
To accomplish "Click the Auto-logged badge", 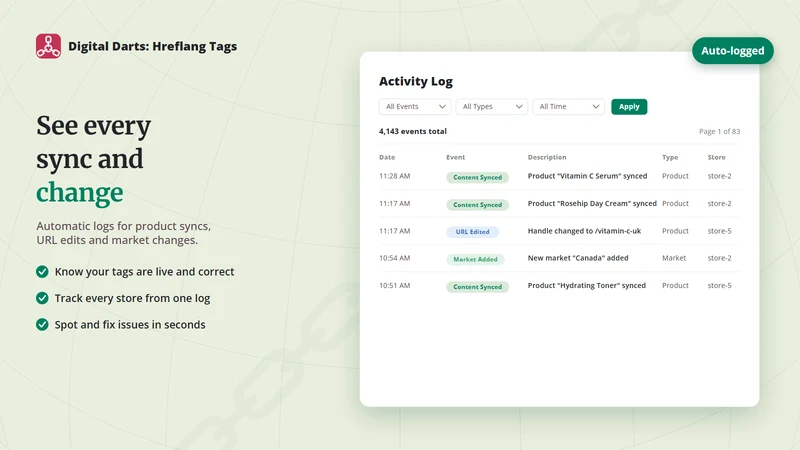I will click(x=733, y=51).
